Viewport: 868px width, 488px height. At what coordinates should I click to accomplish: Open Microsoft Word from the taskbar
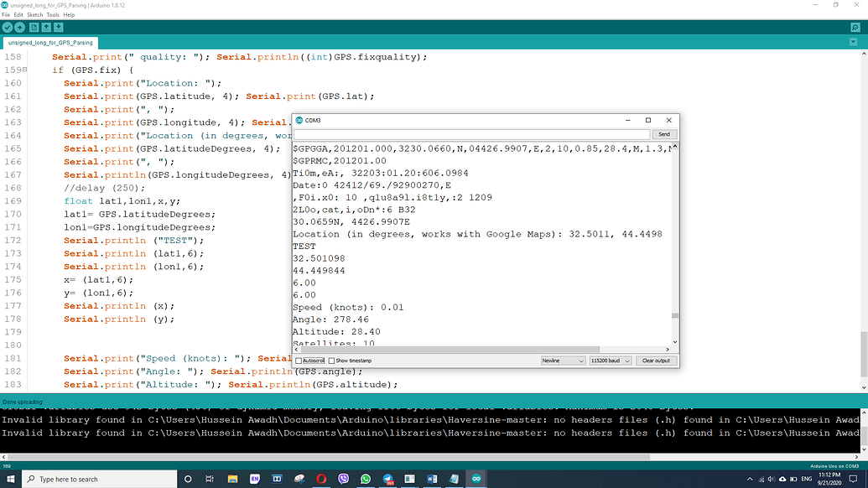pyautogui.click(x=432, y=479)
